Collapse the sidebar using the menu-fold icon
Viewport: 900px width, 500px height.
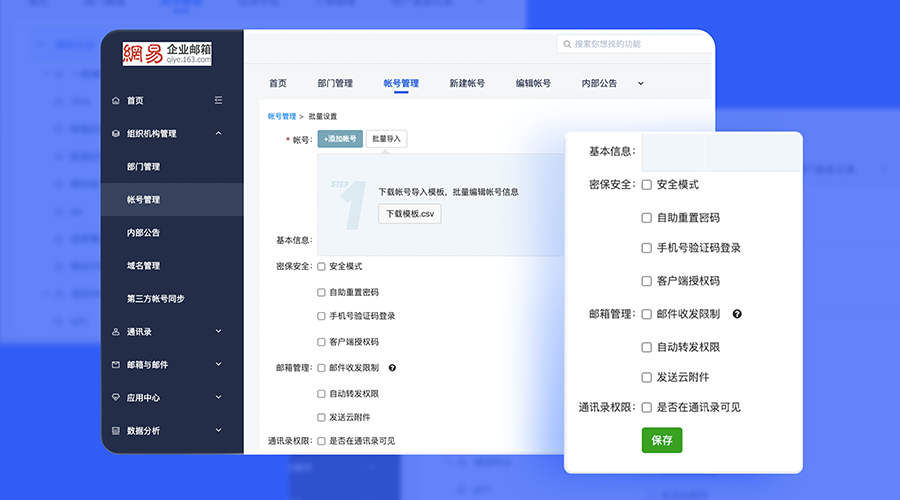tap(219, 101)
